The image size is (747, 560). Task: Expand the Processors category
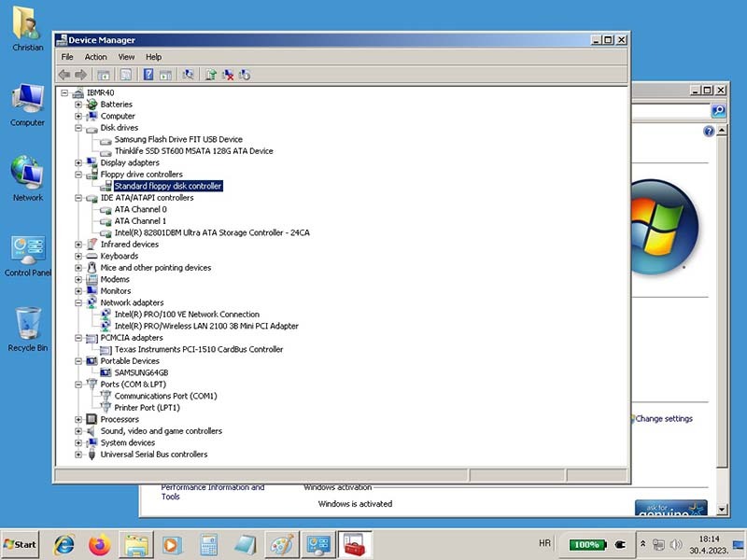tap(79, 420)
